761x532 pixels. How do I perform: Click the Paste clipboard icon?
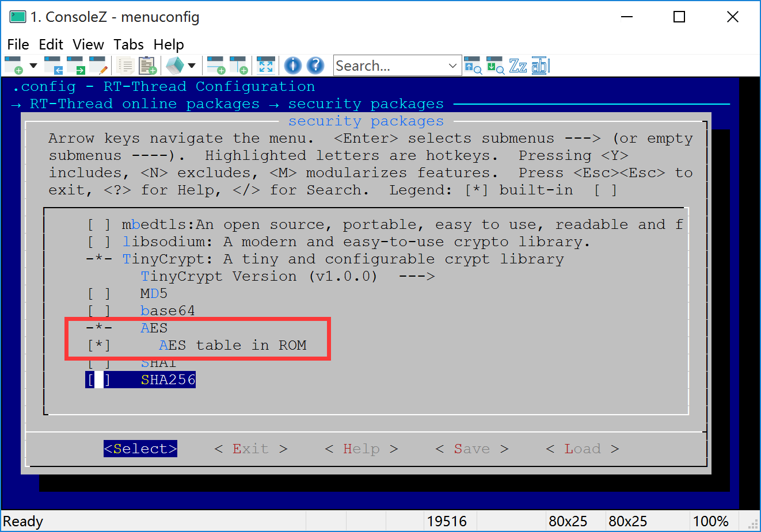point(147,66)
